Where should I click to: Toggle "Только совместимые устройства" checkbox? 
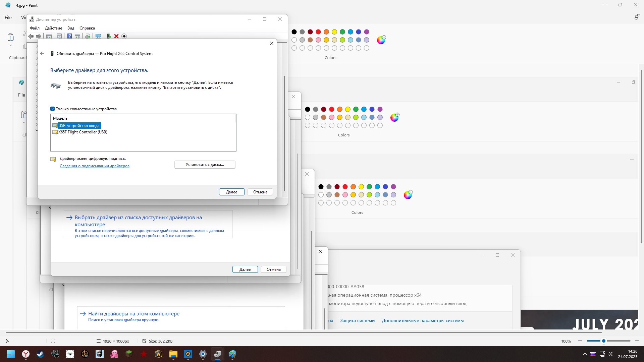(52, 109)
